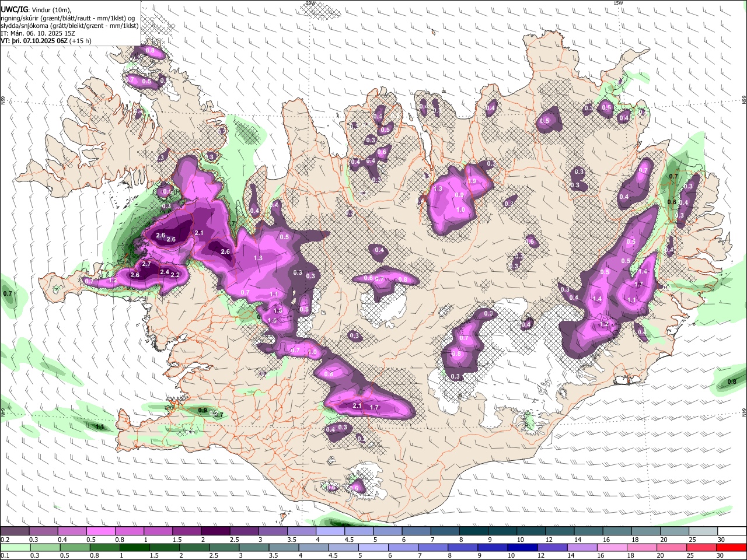Click the 1.5–2 magenta-purple swatch in upper legend
747x560 pixels.
187,531
